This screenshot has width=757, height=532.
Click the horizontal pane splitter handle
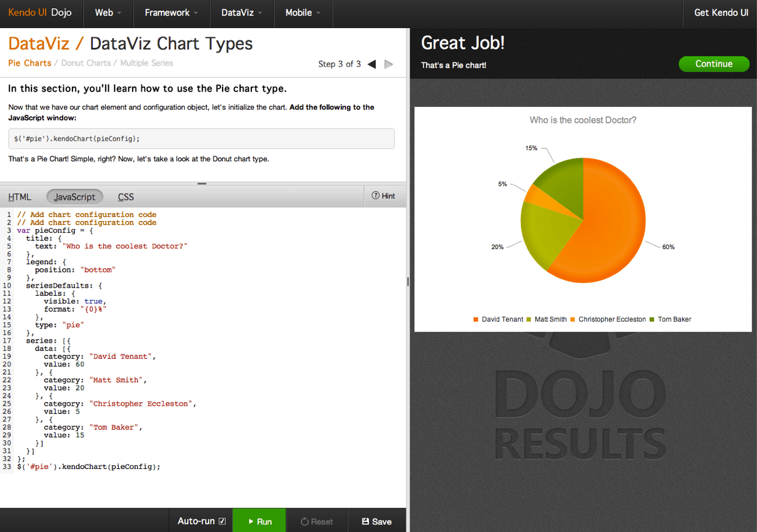(202, 184)
